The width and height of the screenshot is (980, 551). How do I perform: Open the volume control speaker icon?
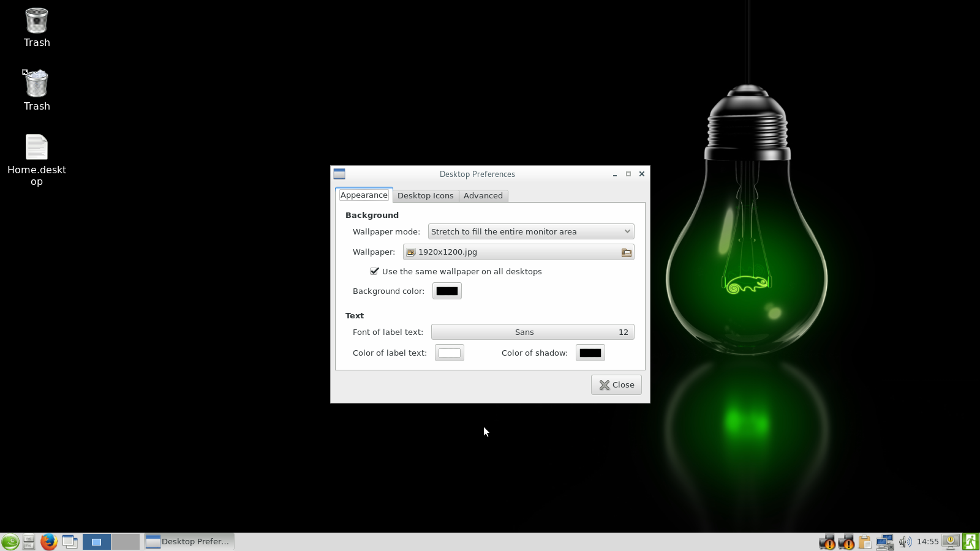pyautogui.click(x=905, y=542)
